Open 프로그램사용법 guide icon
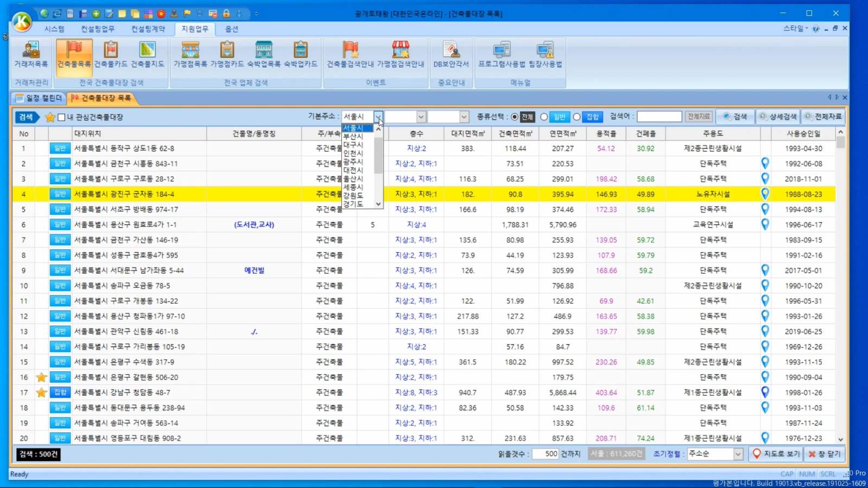The height and width of the screenshot is (488, 868). (501, 54)
